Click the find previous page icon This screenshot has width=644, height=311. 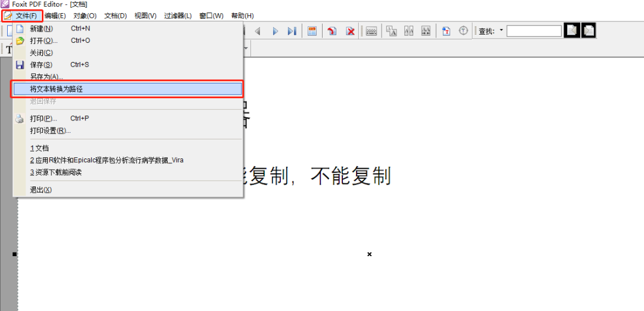point(572,30)
